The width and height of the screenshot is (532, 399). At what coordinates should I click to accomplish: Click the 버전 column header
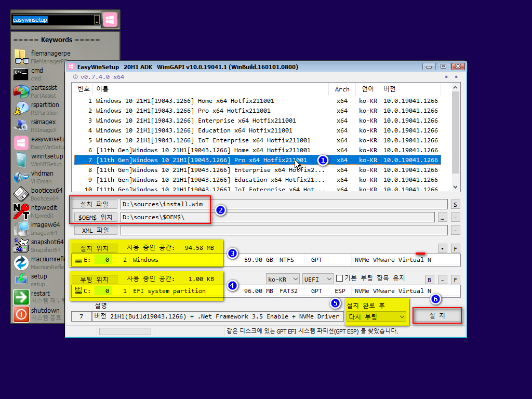(410, 89)
